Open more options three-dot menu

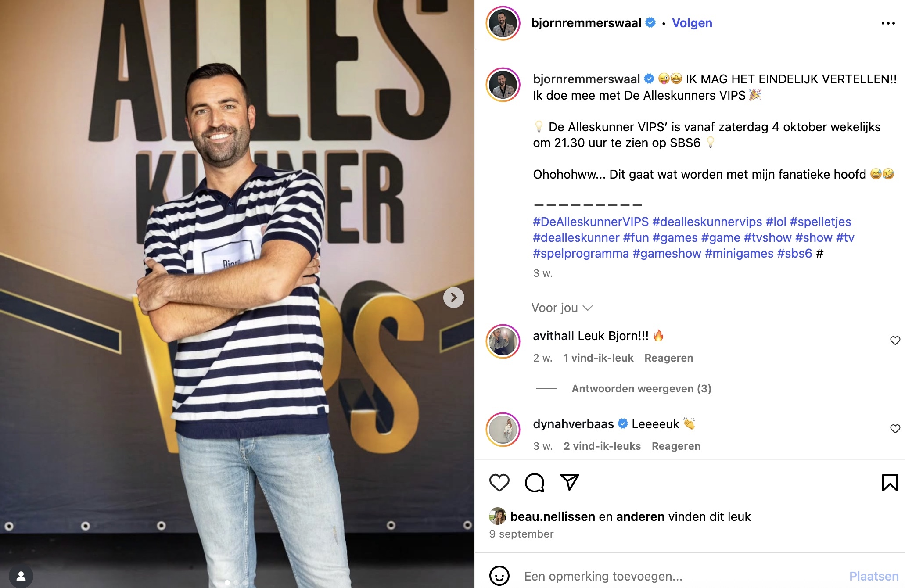click(x=888, y=23)
